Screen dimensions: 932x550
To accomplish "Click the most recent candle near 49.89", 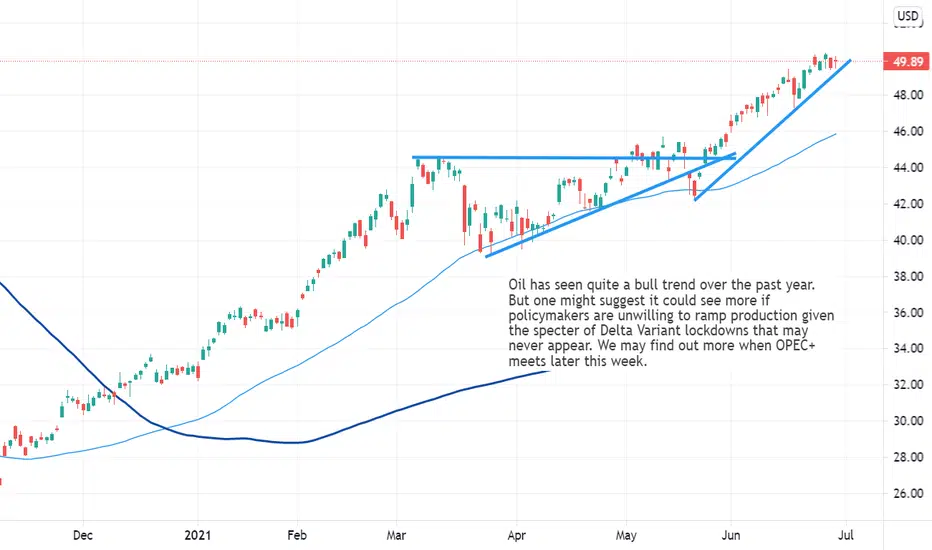I will [x=836, y=62].
